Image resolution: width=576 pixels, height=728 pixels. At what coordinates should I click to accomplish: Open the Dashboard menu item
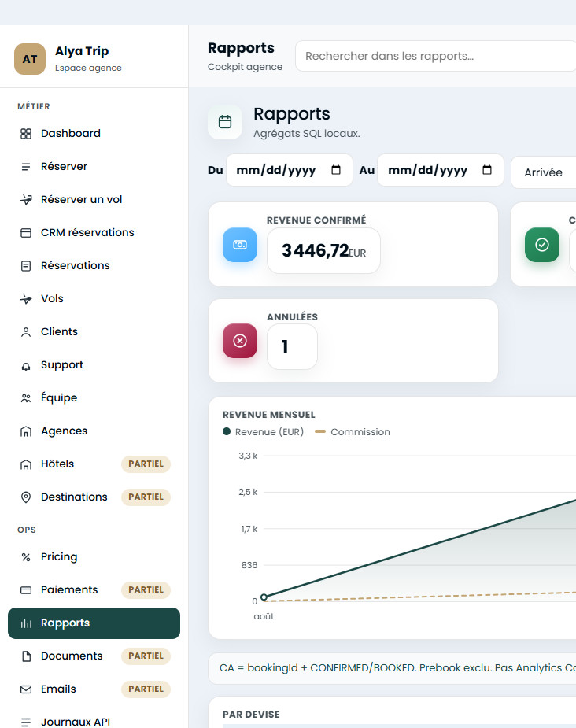(94, 134)
